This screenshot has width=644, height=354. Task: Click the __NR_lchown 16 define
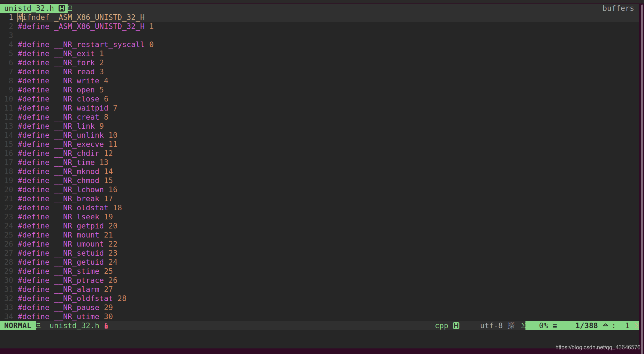[x=68, y=190]
